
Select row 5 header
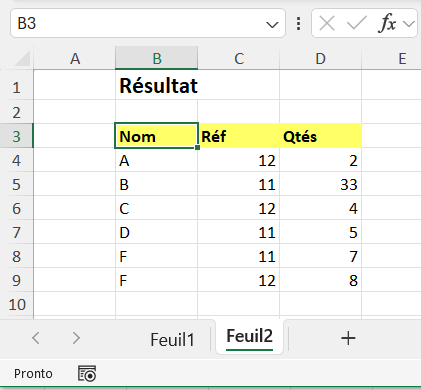click(16, 184)
